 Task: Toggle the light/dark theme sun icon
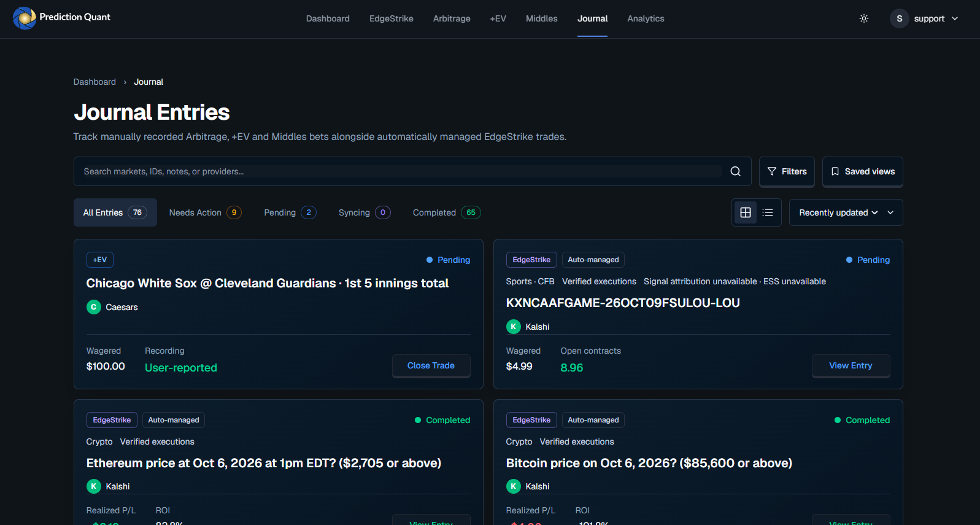[864, 18]
